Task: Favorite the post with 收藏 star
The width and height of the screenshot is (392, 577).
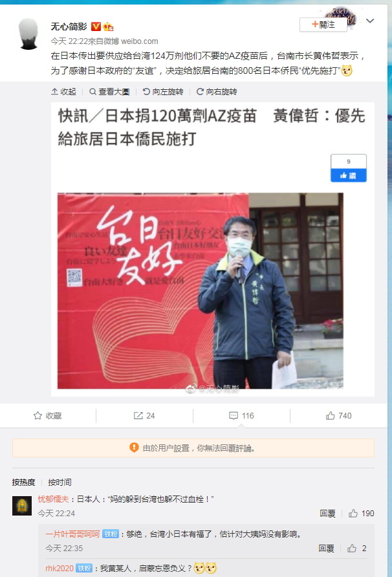Action: pos(47,415)
